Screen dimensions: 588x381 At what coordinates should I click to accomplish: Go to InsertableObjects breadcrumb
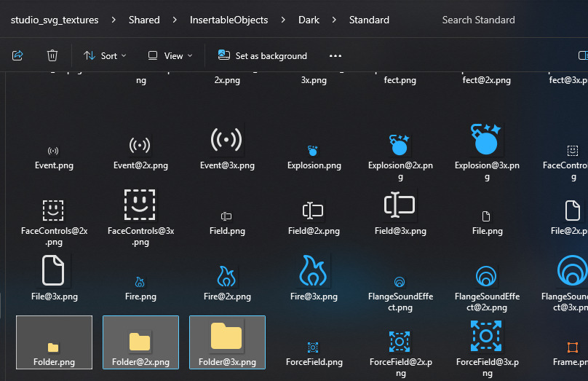229,20
